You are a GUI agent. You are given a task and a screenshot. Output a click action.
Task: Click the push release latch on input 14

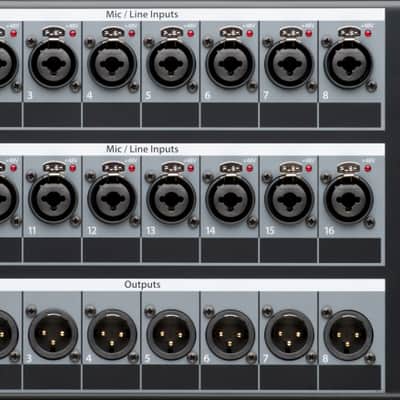(x=231, y=168)
